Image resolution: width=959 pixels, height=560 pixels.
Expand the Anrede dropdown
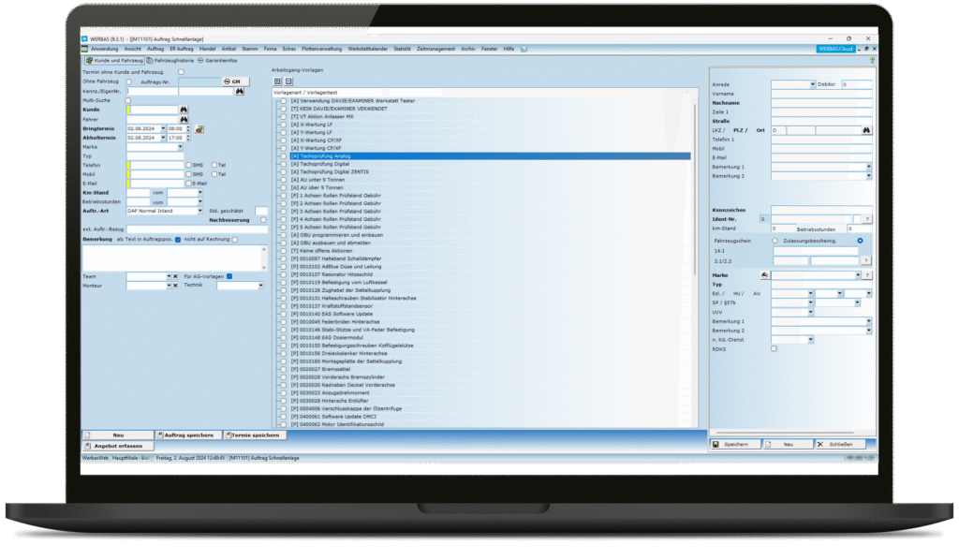point(812,84)
